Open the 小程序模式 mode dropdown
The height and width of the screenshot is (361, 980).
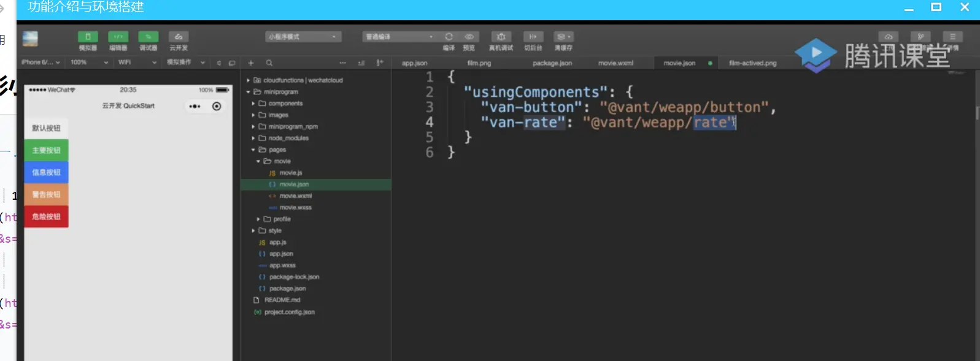tap(303, 37)
